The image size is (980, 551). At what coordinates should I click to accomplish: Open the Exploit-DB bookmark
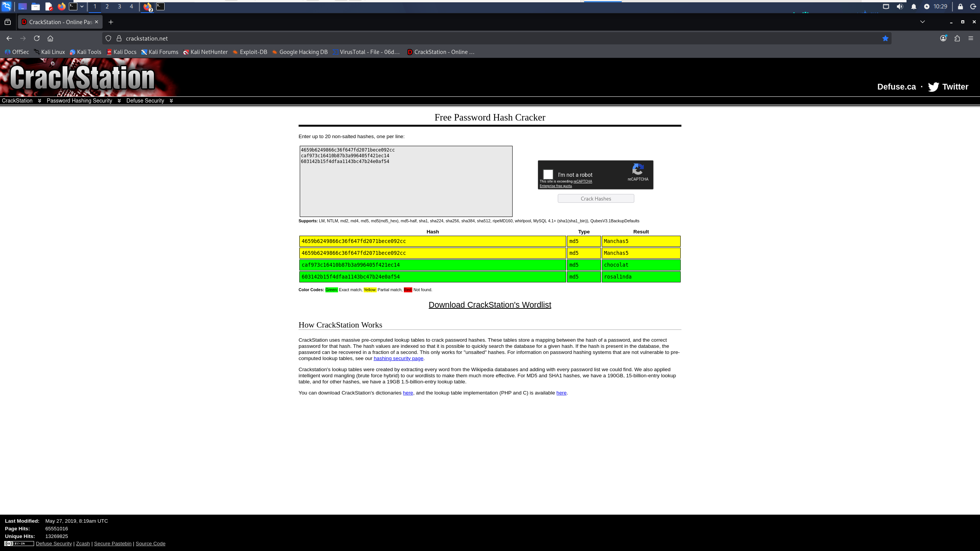click(x=250, y=52)
